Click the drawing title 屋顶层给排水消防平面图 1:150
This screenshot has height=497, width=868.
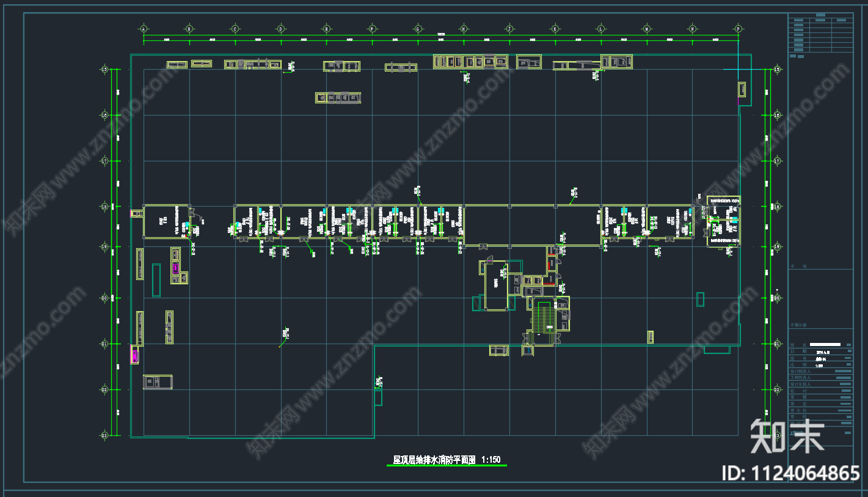pos(447,460)
